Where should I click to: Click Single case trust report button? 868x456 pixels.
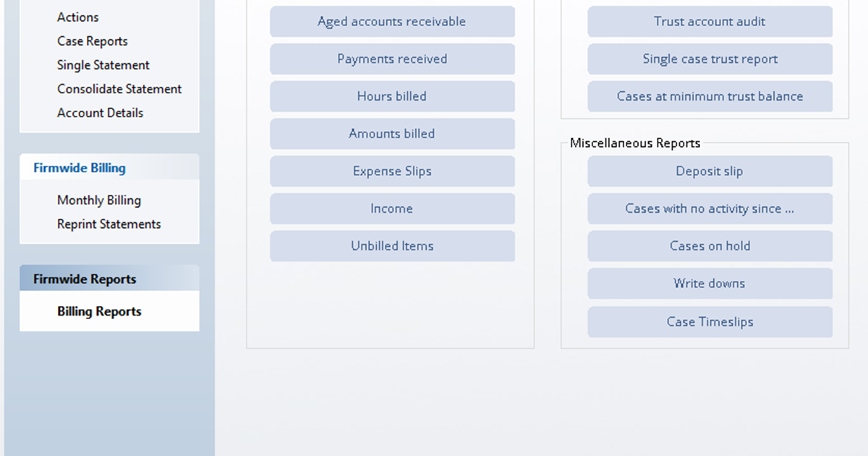[x=710, y=59]
